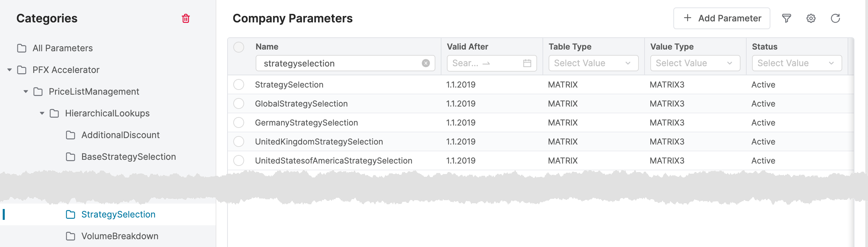The height and width of the screenshot is (247, 868).
Task: Click the red trash delete category icon
Action: pos(185,18)
